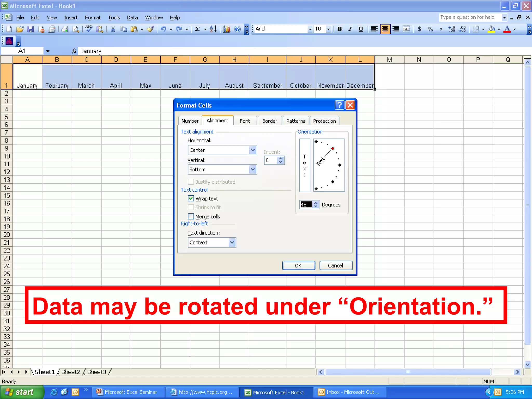Click the Windows start button

(x=22, y=392)
